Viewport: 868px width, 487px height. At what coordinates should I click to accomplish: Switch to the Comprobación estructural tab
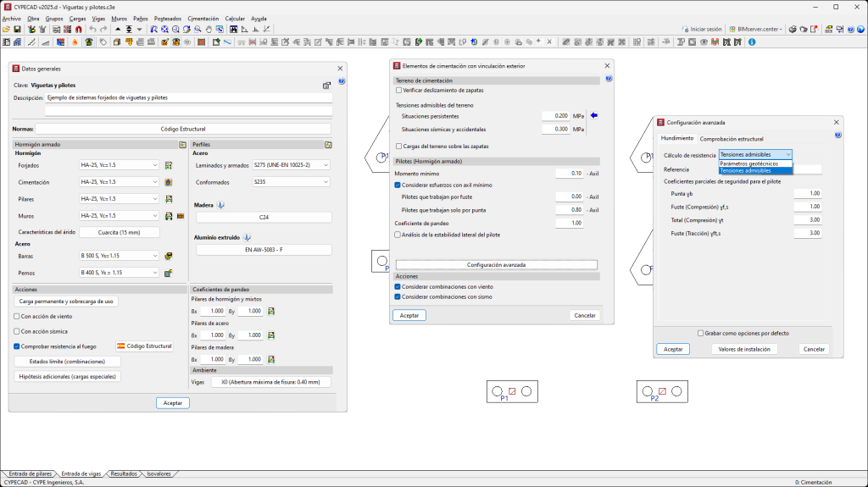[x=731, y=139]
